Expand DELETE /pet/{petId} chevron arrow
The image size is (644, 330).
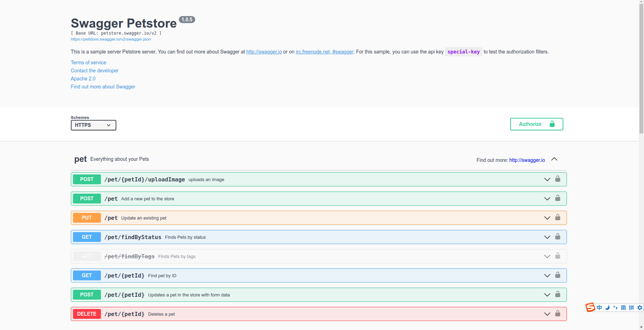547,314
